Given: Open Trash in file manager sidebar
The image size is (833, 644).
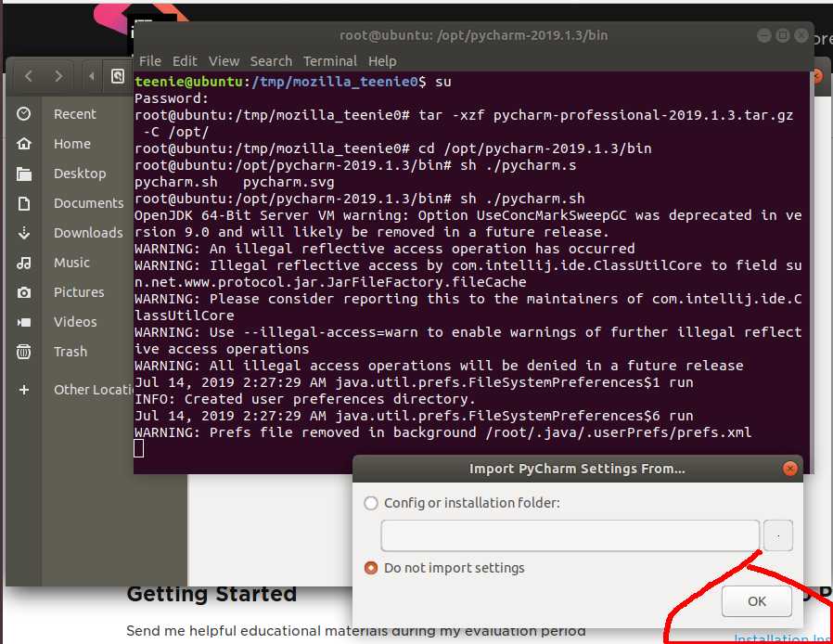Looking at the screenshot, I should click(x=70, y=351).
